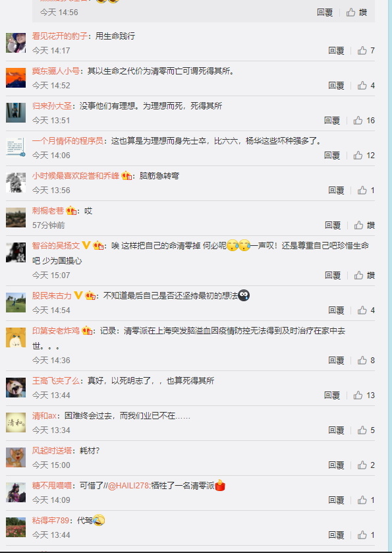Click the avatar of 清和ax
Viewport: 392px width, 553px height.
(16, 422)
